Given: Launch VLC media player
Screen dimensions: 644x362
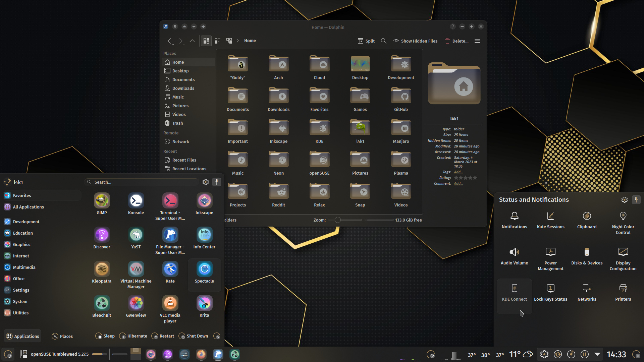Looking at the screenshot, I should [170, 309].
